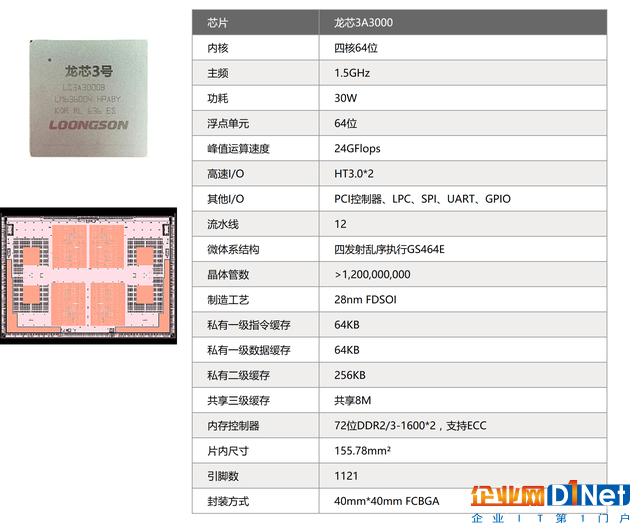Screen dimensions: 630x523
Task: Click the '高速I/O' row label
Action: click(x=225, y=174)
